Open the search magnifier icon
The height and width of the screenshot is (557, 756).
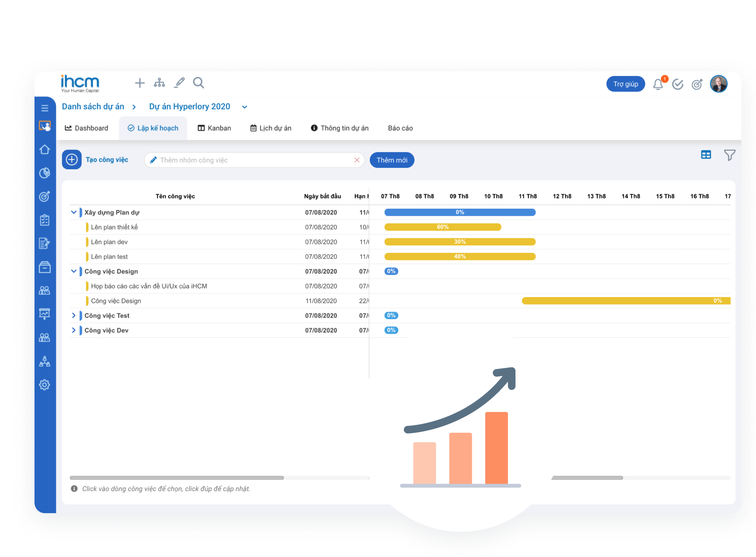(x=199, y=83)
